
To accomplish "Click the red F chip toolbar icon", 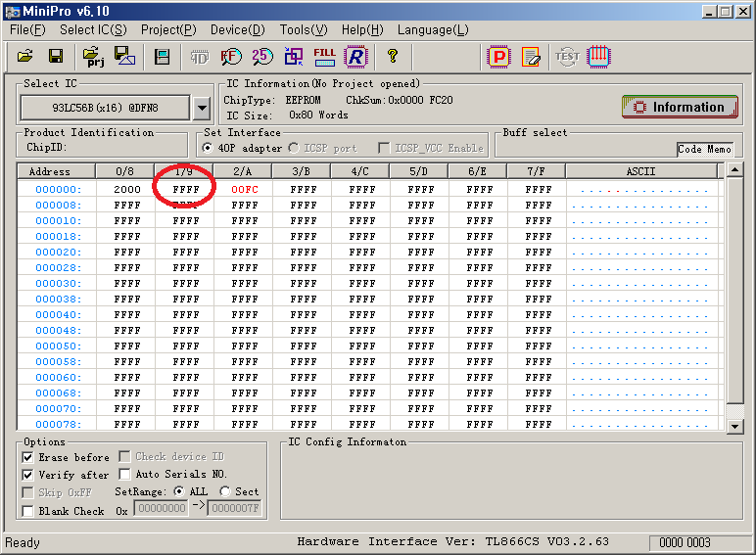I will pyautogui.click(x=231, y=57).
